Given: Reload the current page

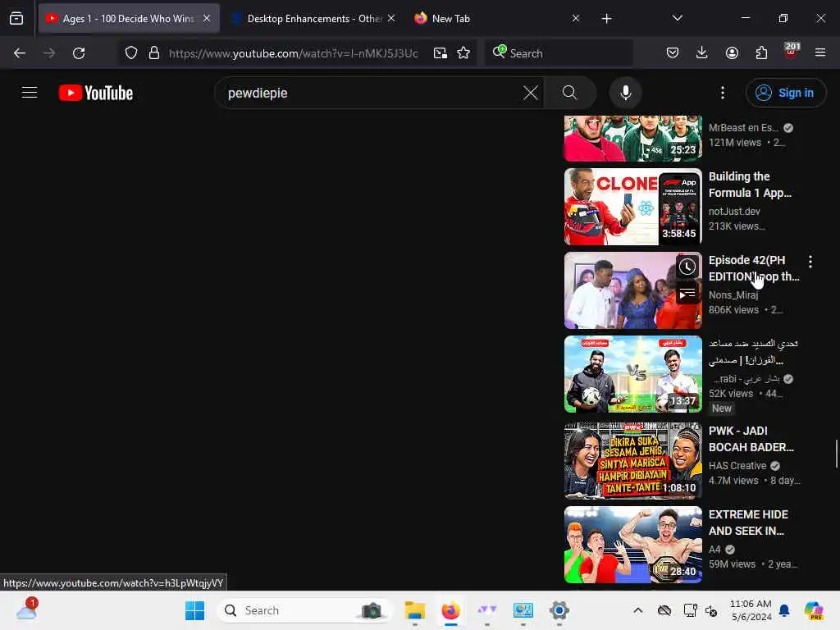Looking at the screenshot, I should tap(79, 53).
